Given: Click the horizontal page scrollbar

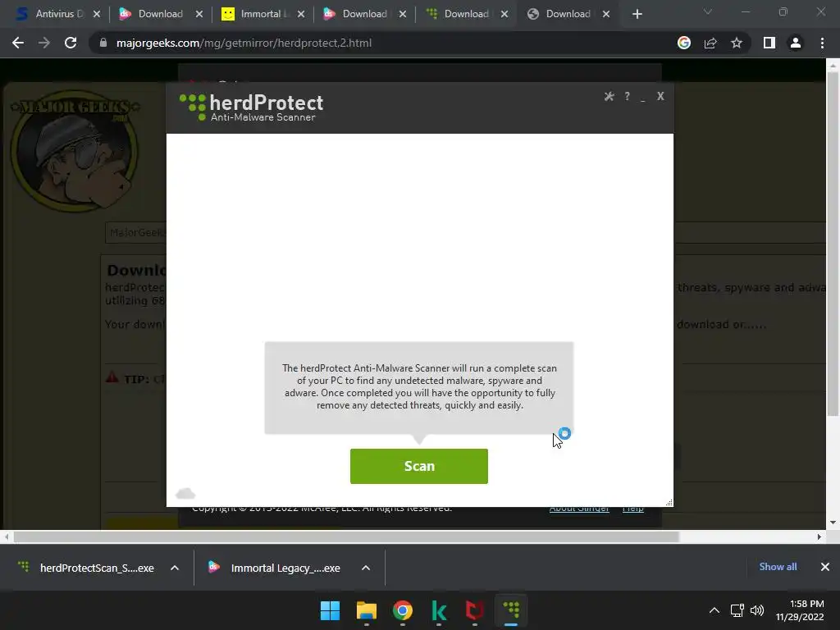Looking at the screenshot, I should [346, 536].
